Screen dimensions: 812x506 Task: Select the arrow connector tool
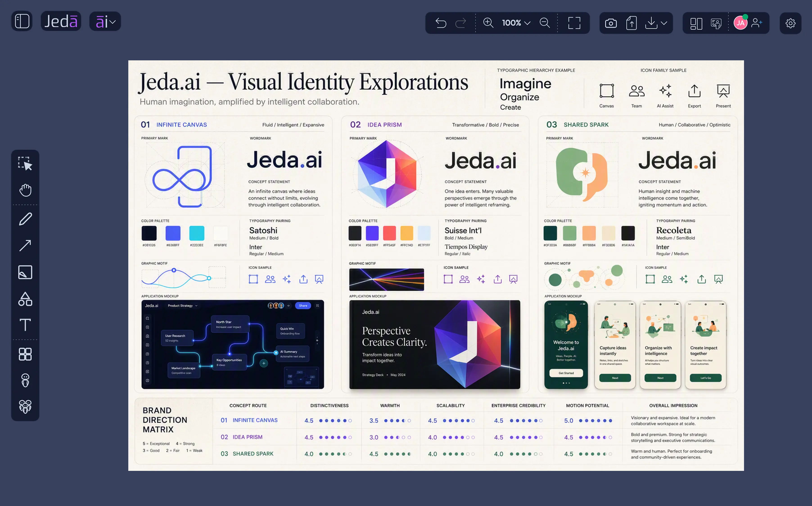point(25,245)
